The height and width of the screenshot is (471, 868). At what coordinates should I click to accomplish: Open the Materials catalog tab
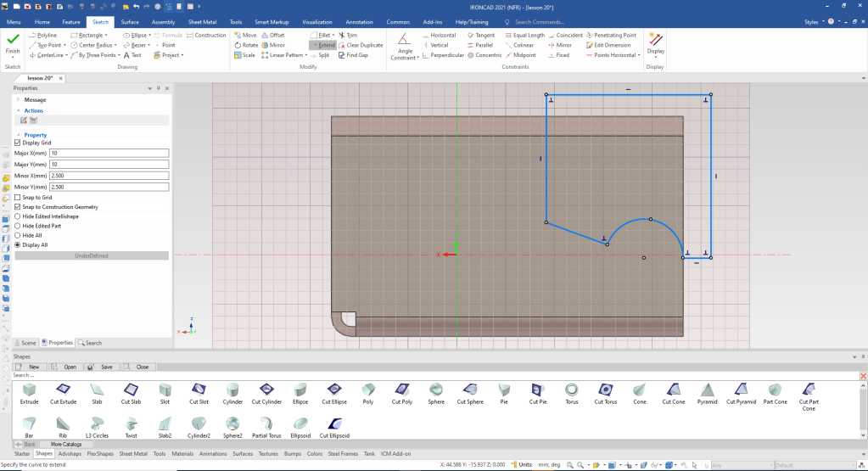(182, 454)
